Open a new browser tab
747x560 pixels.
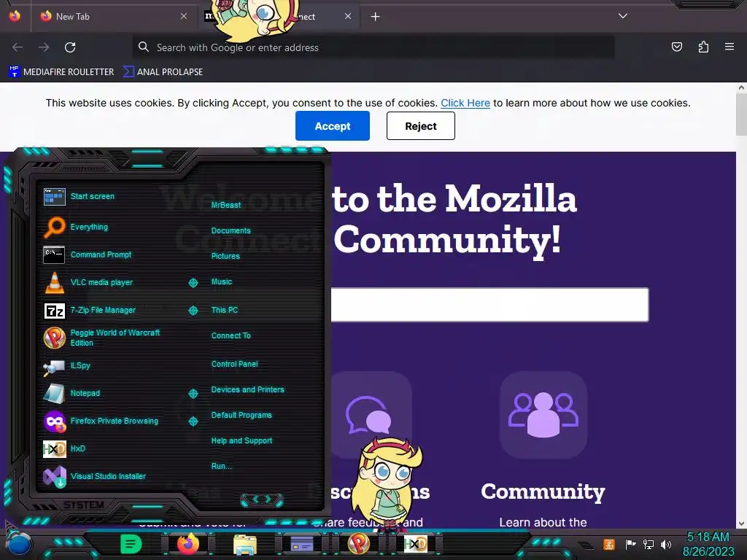[x=376, y=17]
